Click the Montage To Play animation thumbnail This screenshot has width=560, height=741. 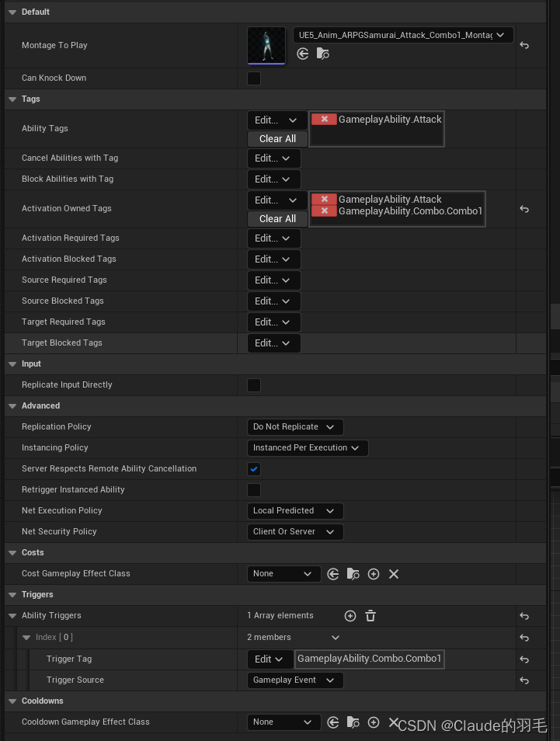point(266,45)
